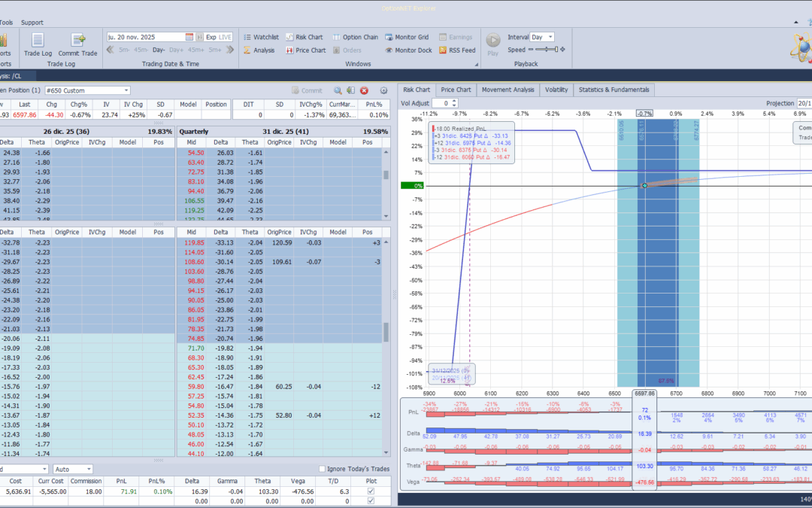Open the Monitor Grid window
Image resolution: width=812 pixels, height=508 pixels.
407,38
